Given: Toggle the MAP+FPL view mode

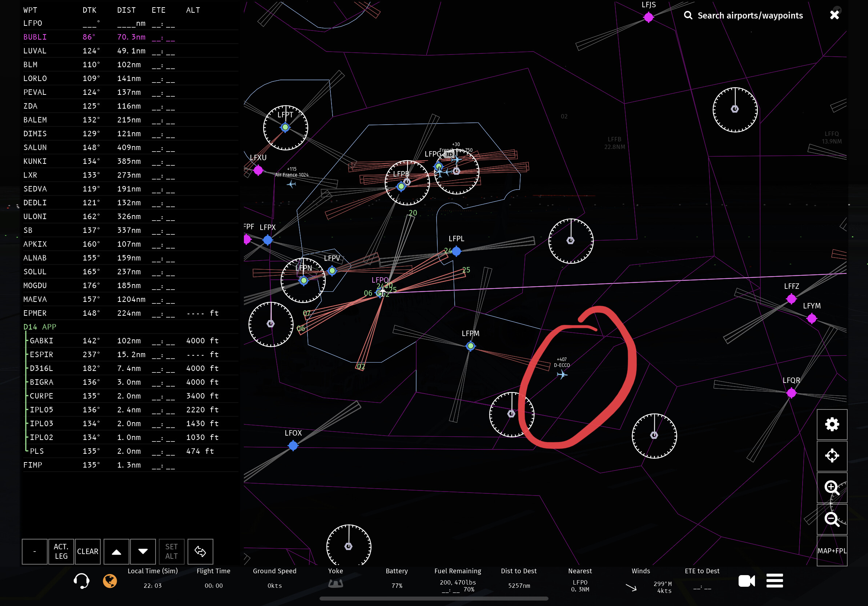Looking at the screenshot, I should pos(832,551).
